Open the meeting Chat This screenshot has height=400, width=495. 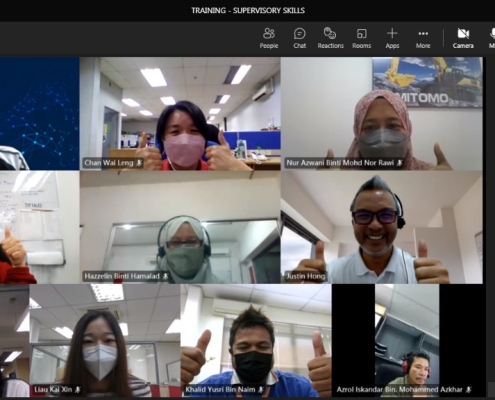pyautogui.click(x=299, y=38)
